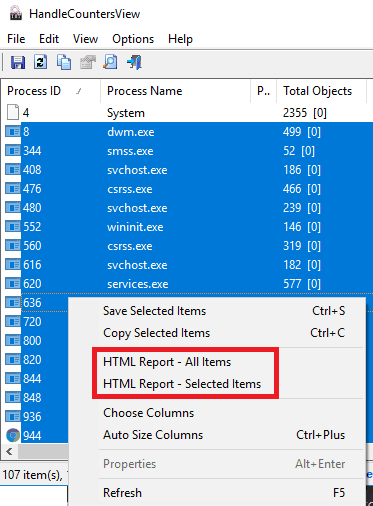
Task: Open Choose Columns dialog
Action: pos(217,413)
